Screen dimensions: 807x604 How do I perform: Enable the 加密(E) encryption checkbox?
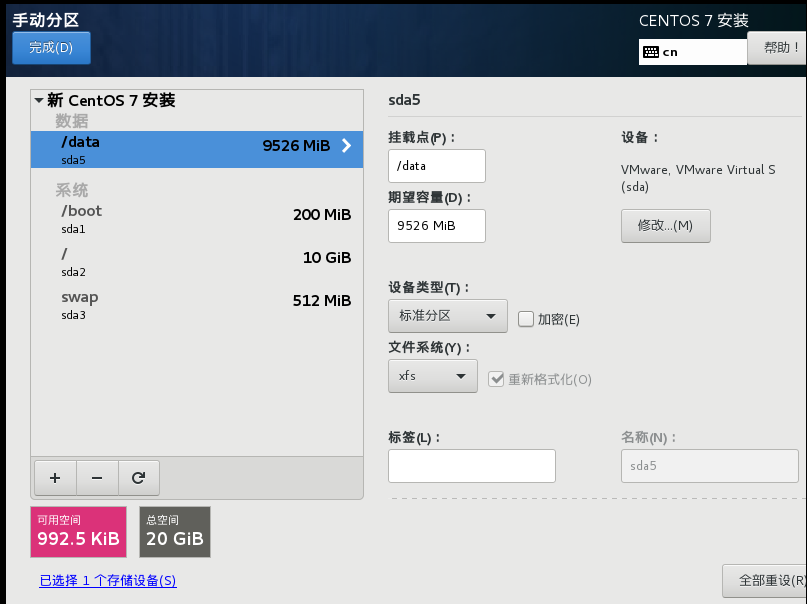point(525,319)
